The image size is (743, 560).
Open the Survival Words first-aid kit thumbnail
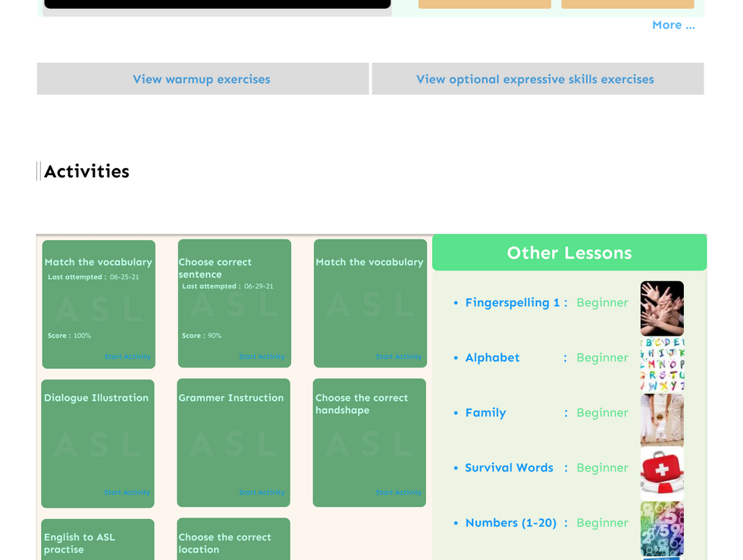[662, 474]
